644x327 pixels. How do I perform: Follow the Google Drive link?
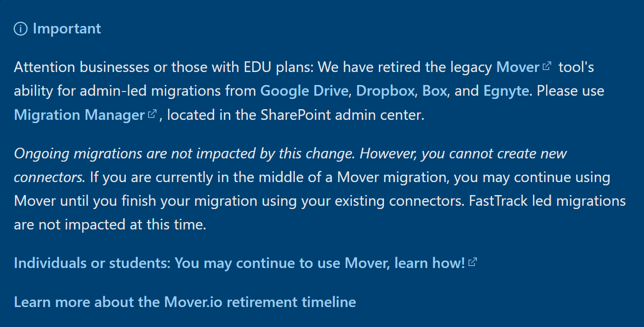pos(304,91)
